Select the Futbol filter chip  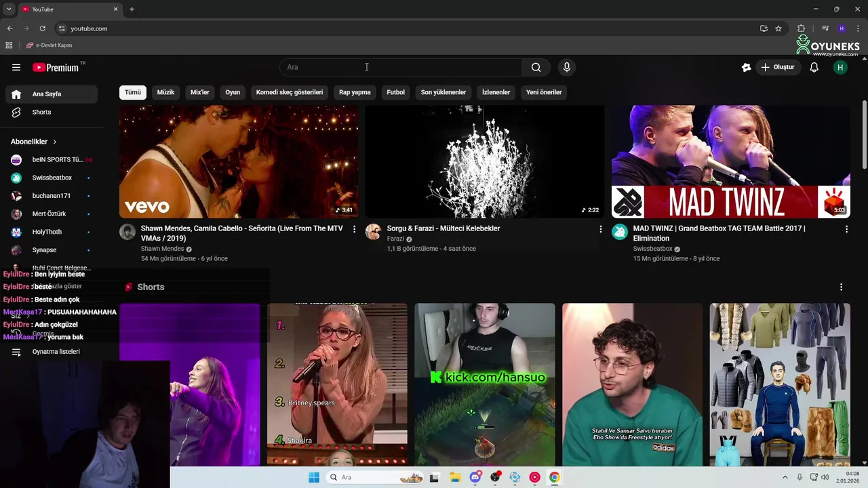point(396,92)
